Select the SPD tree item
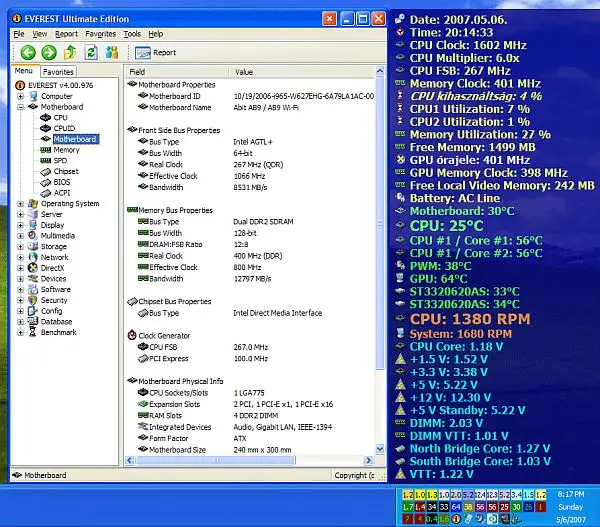 pyautogui.click(x=60, y=161)
